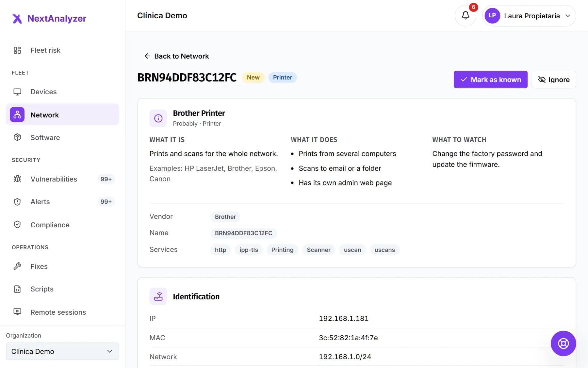Click the blue Printer type badge
Image resolution: width=588 pixels, height=368 pixels.
tap(283, 78)
